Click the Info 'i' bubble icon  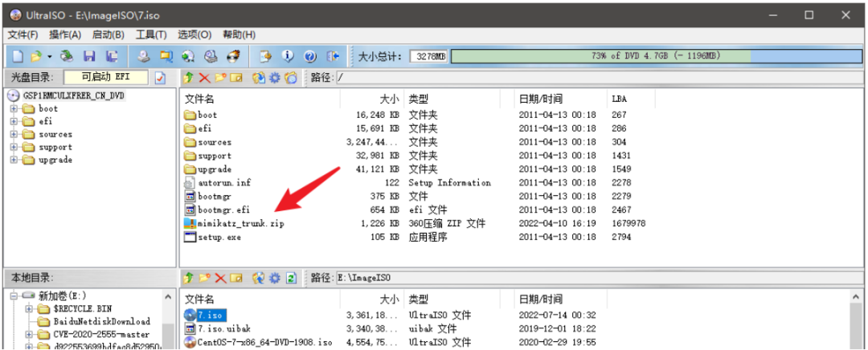pyautogui.click(x=288, y=56)
